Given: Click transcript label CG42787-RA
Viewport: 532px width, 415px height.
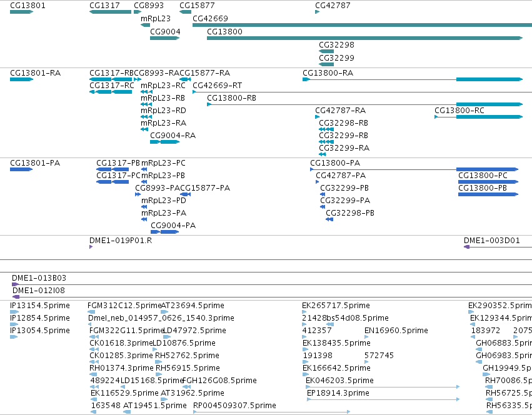Looking at the screenshot, I should [340, 111].
